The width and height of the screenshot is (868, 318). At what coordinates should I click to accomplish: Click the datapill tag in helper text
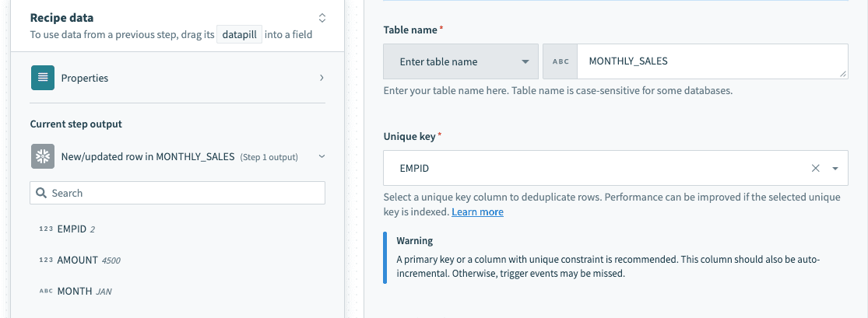pyautogui.click(x=239, y=35)
